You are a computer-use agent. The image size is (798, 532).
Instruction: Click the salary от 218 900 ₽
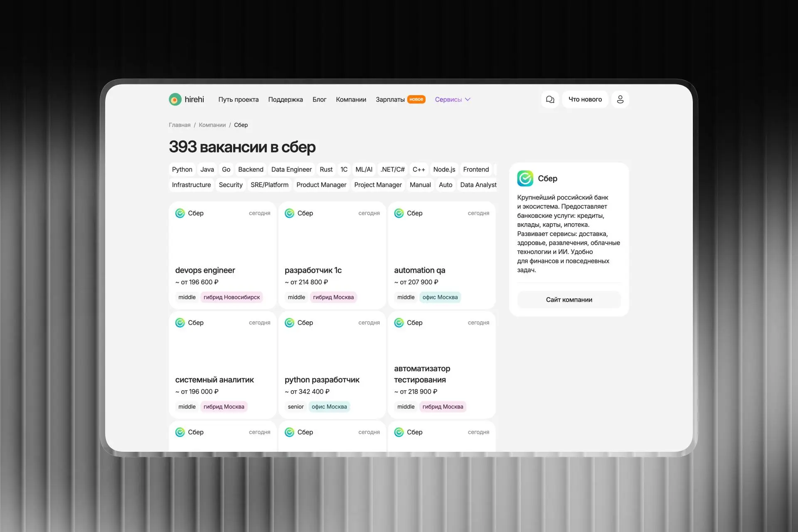point(416,392)
